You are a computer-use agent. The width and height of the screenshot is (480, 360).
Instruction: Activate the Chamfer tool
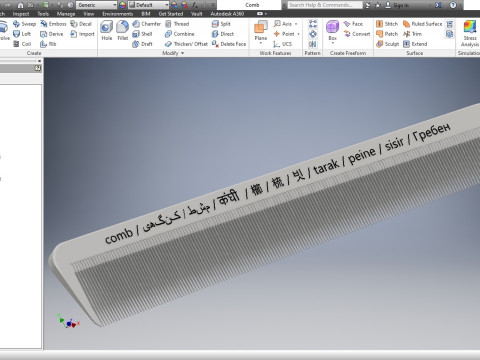(x=146, y=24)
